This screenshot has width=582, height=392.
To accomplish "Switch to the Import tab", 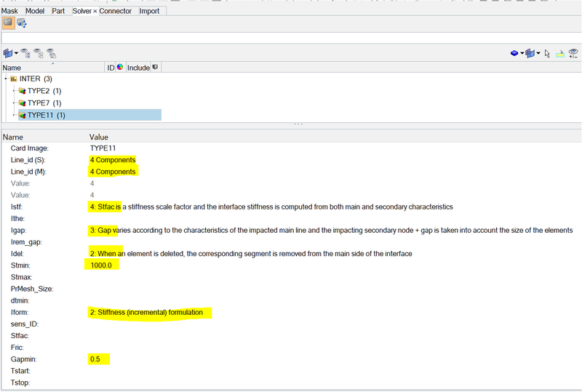I will (149, 11).
